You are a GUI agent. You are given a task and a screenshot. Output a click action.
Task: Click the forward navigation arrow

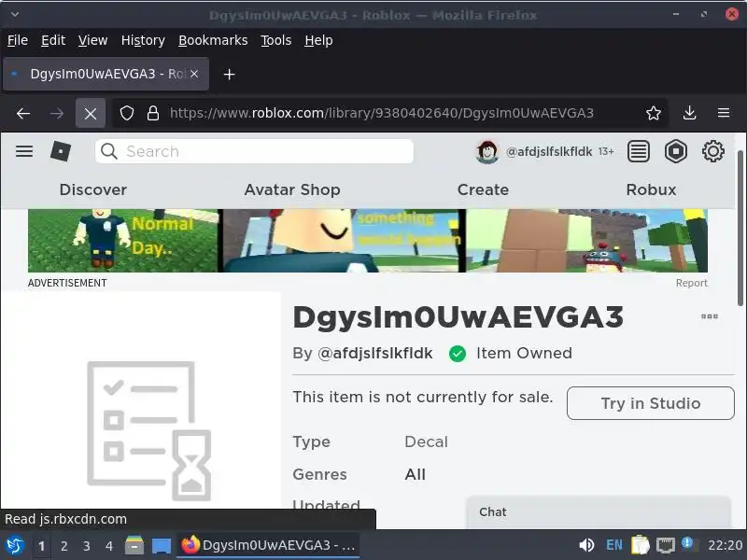(x=57, y=113)
